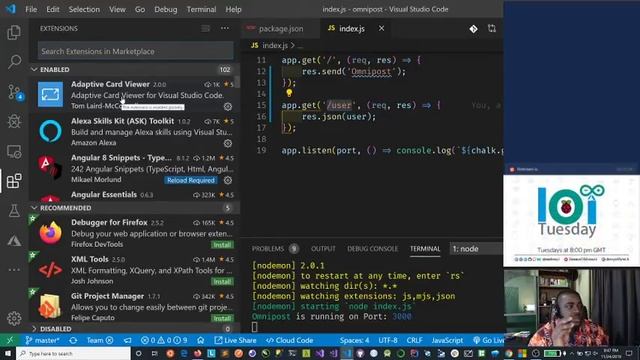Install Git Project Manager extension

tap(222, 318)
